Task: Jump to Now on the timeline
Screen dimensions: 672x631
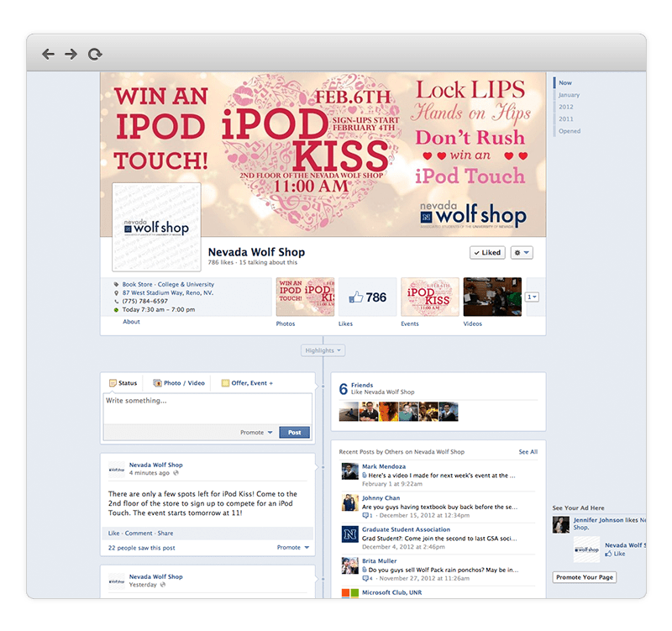Action: pyautogui.click(x=564, y=82)
